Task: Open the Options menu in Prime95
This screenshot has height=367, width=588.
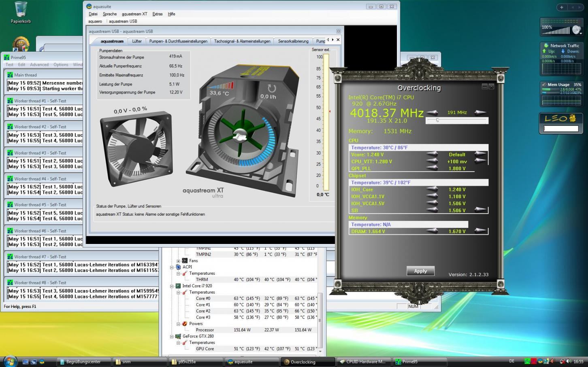Action: point(61,65)
